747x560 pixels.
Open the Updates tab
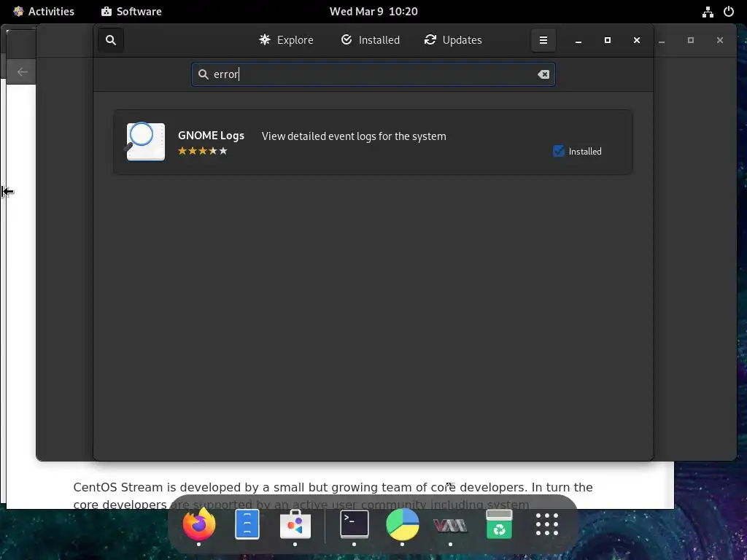452,40
